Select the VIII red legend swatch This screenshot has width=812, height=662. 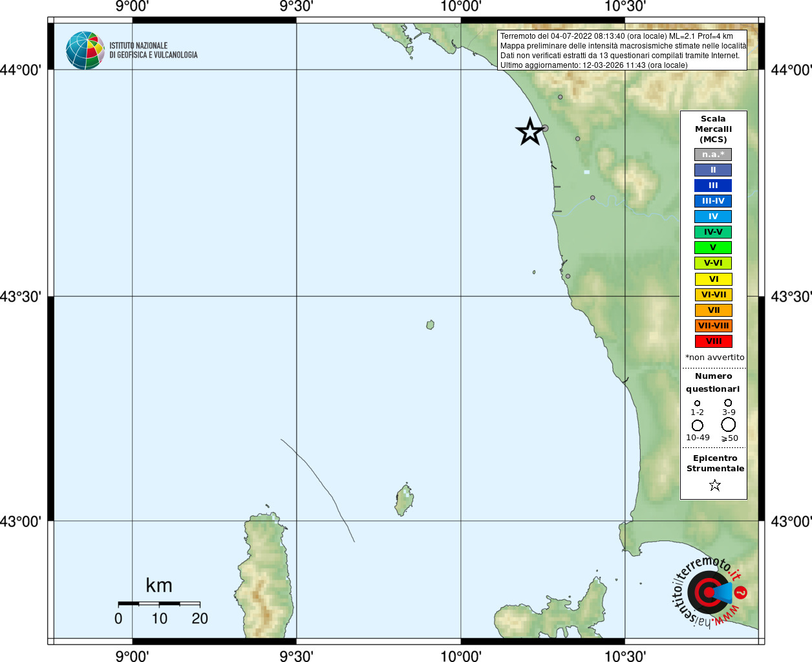pos(713,341)
